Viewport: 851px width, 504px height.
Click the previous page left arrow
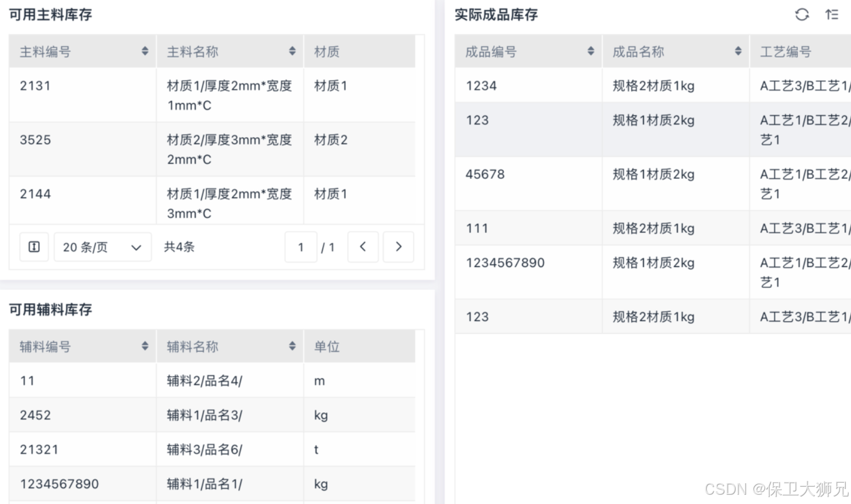363,247
